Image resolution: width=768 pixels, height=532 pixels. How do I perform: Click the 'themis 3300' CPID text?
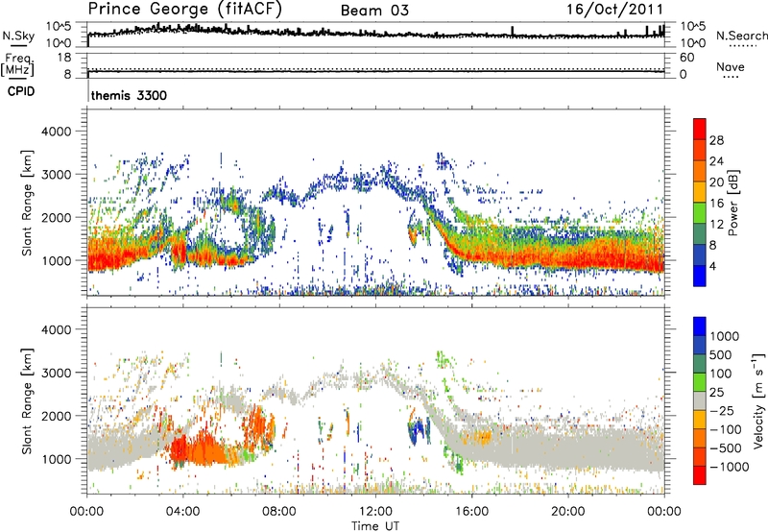pyautogui.click(x=129, y=95)
